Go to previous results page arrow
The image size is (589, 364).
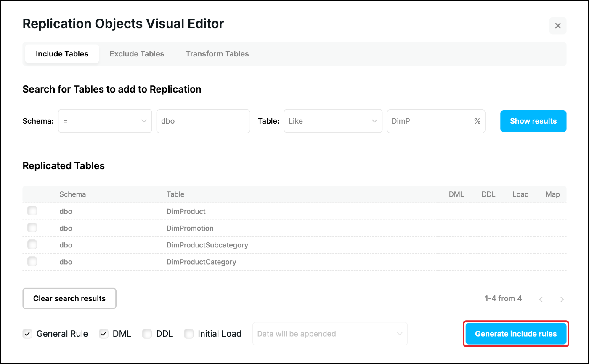(541, 299)
